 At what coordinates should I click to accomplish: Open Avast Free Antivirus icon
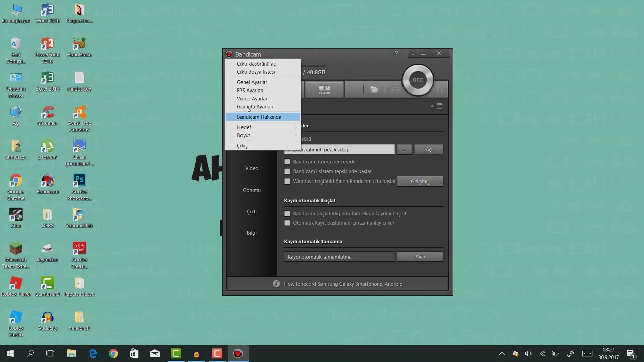click(x=79, y=119)
